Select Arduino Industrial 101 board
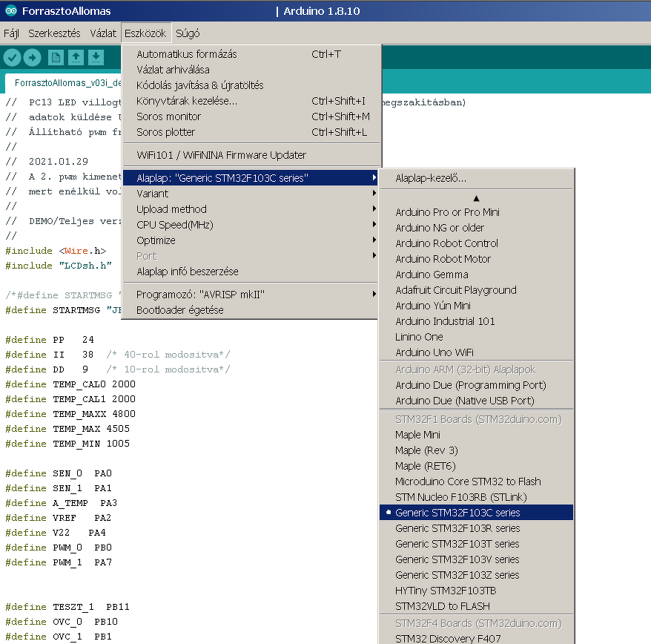 tap(476, 321)
